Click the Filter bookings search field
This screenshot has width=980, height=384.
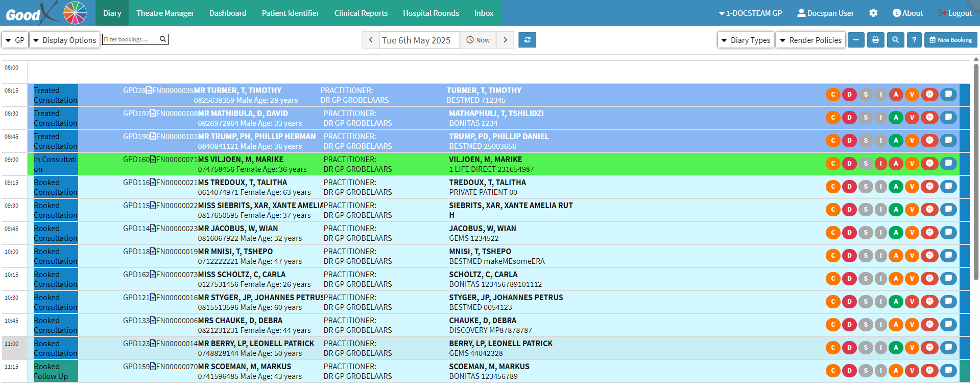click(131, 39)
